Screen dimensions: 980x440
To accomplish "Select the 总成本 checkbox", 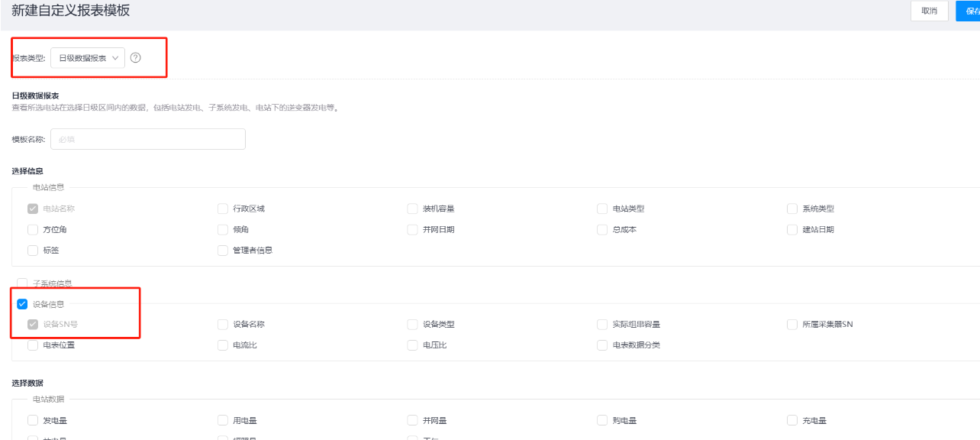I will point(603,229).
